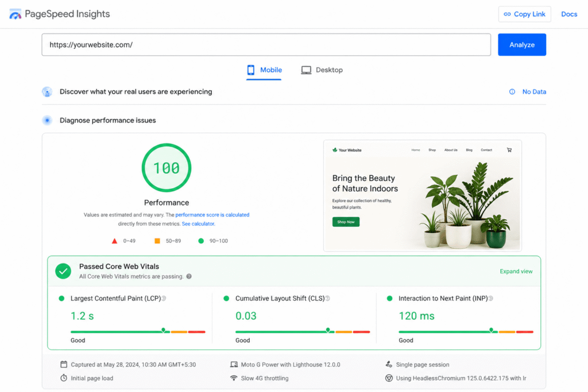Click the person icon beside Single page session
Screen dimensions: 588x392
(389, 364)
